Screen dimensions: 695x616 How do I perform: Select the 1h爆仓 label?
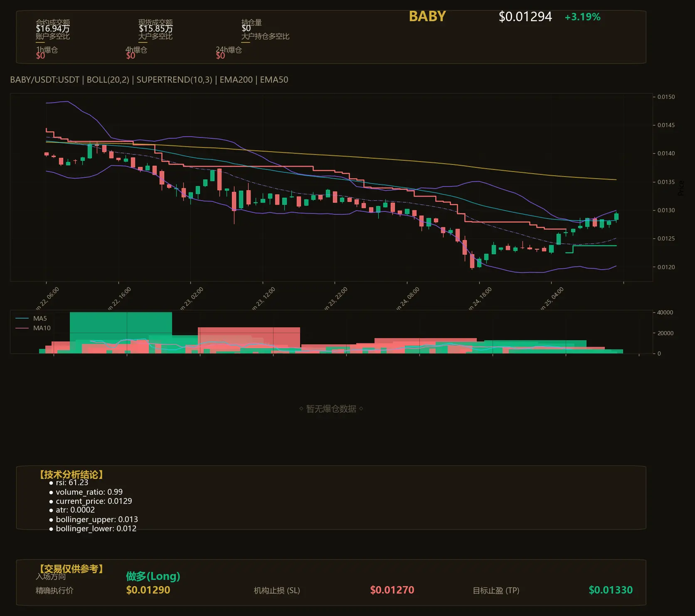tap(47, 50)
